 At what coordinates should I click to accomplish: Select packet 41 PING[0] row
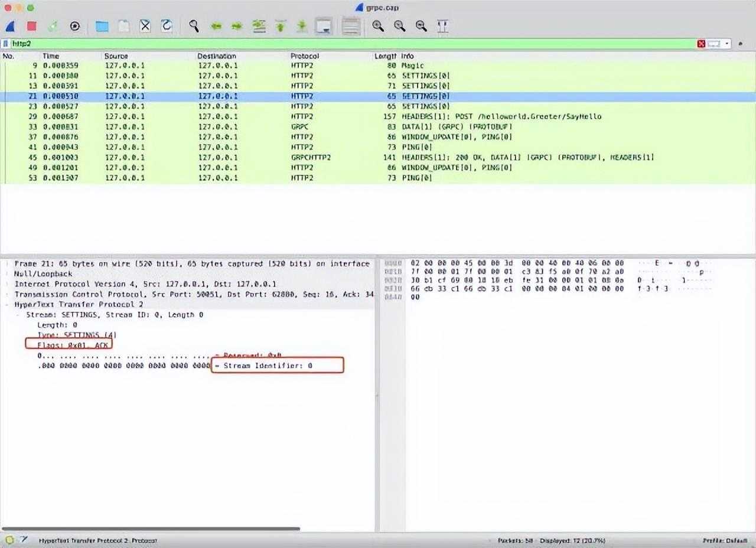pos(378,147)
